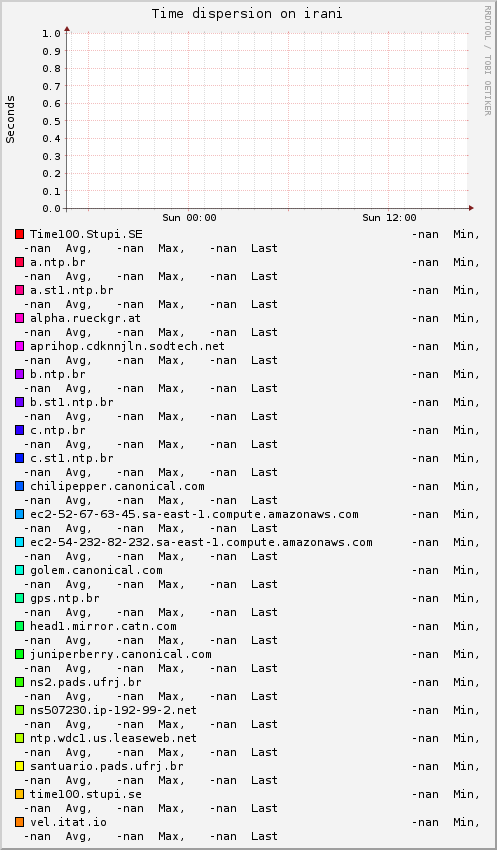Click the cyan swatch beside golem.canonical.com
Image resolution: width=497 pixels, height=850 pixels.
[20, 570]
